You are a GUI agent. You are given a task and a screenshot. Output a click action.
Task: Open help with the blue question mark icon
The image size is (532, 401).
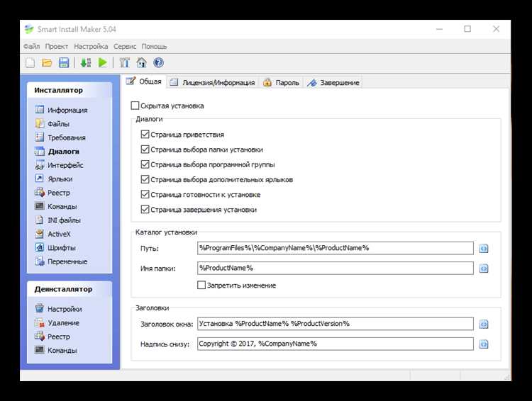(158, 62)
